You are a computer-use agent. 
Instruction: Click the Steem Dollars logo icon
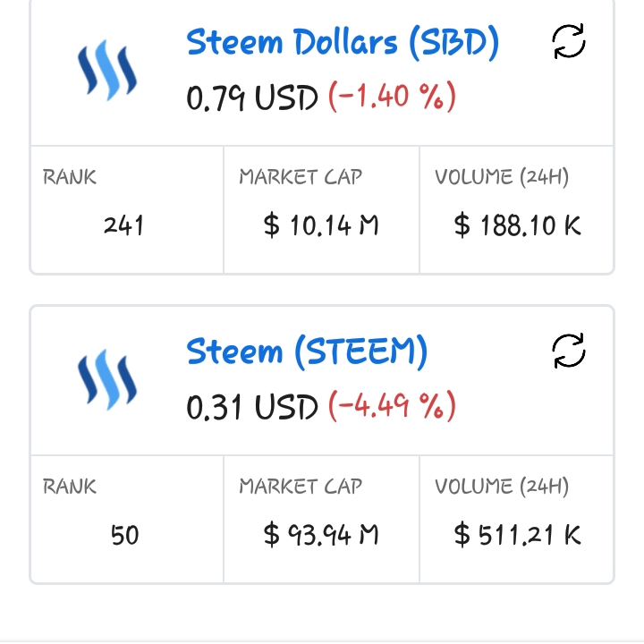107,70
